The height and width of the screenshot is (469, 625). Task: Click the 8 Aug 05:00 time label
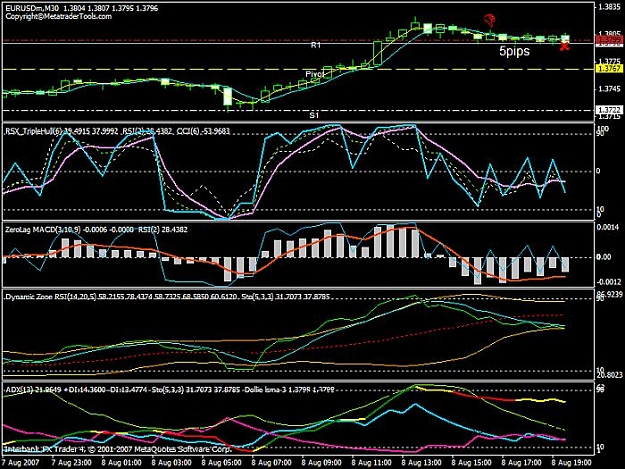coord(221,463)
